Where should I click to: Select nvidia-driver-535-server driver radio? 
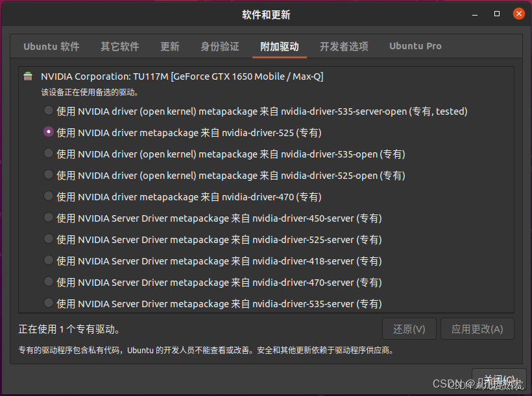coord(49,303)
